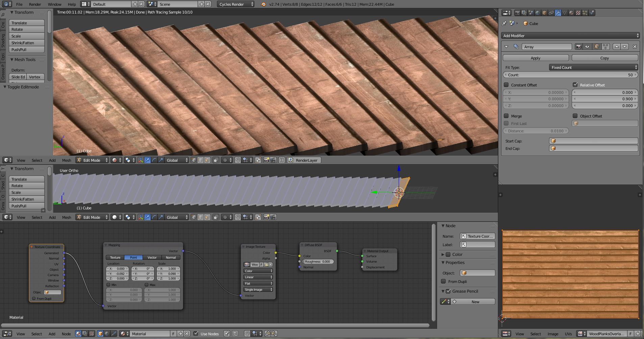Screen dimensions: 644x339
Task: Toggle 3D manipulator axes in upper viewport header
Action: pyautogui.click(x=141, y=160)
